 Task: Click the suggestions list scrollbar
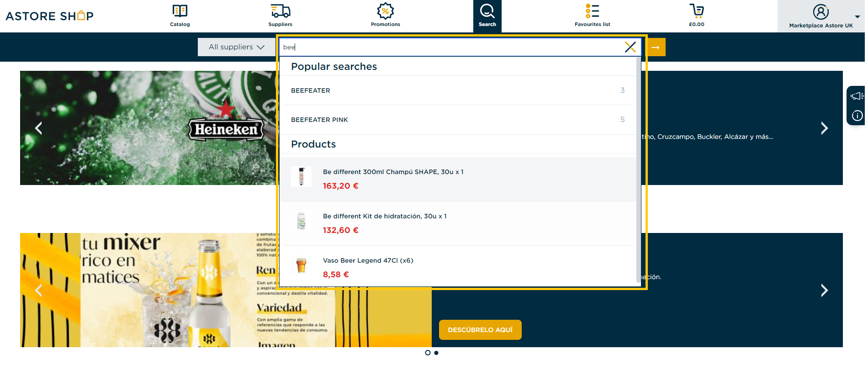[x=638, y=170]
